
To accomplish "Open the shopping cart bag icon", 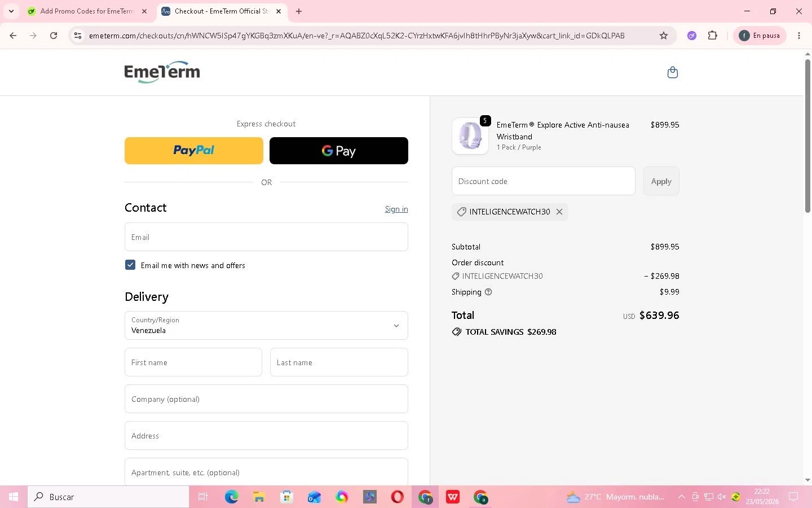I will pyautogui.click(x=672, y=72).
